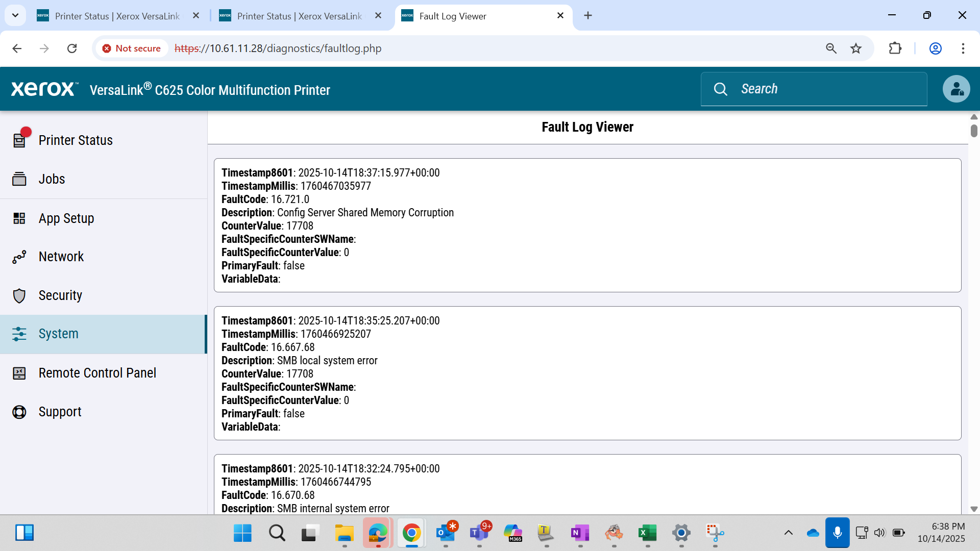This screenshot has width=980, height=551.
Task: Click the Search field in header
Action: point(814,89)
